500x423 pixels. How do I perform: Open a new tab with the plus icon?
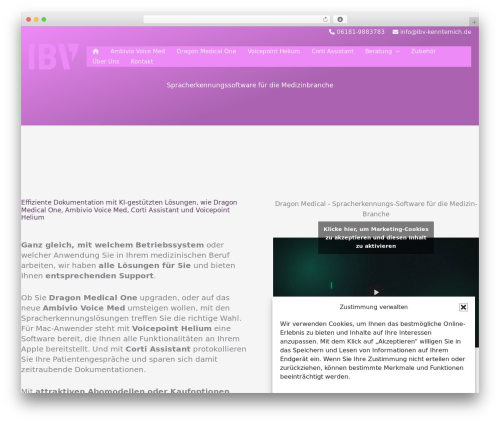tap(474, 22)
